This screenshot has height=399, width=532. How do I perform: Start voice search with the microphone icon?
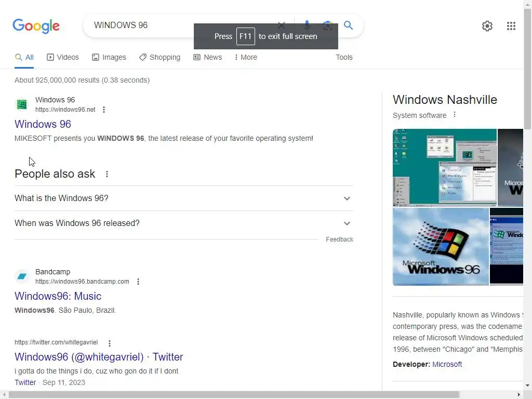point(307,25)
